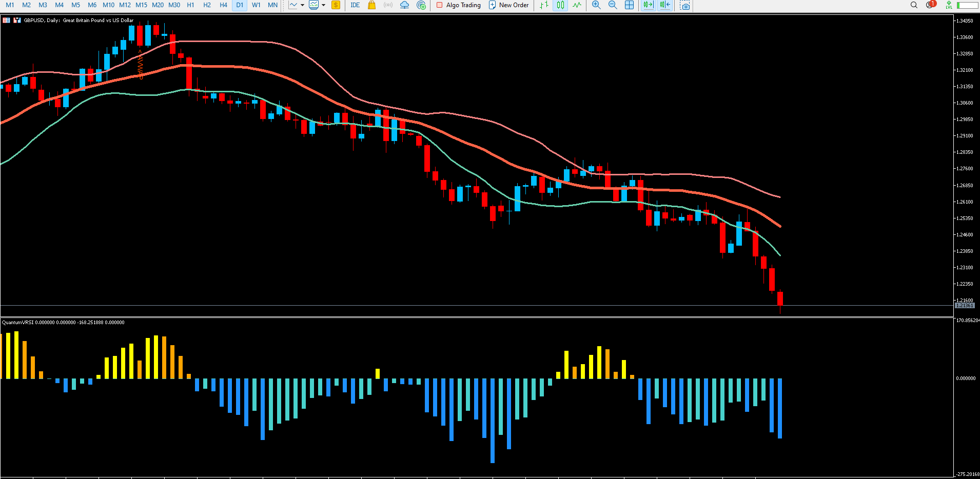Click the QuantumVRSI indicator label
Image resolution: width=980 pixels, height=479 pixels.
(63, 323)
